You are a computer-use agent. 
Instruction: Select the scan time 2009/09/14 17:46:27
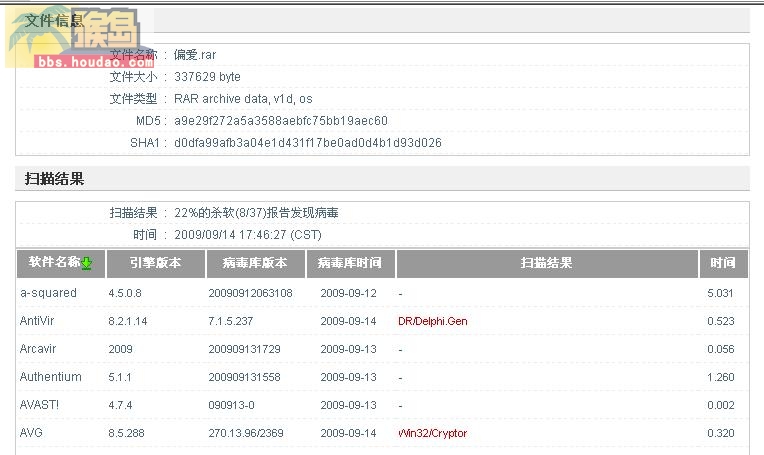(x=248, y=235)
